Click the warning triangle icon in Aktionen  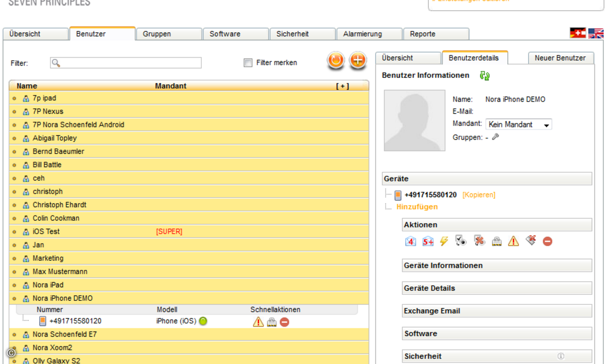tap(513, 241)
